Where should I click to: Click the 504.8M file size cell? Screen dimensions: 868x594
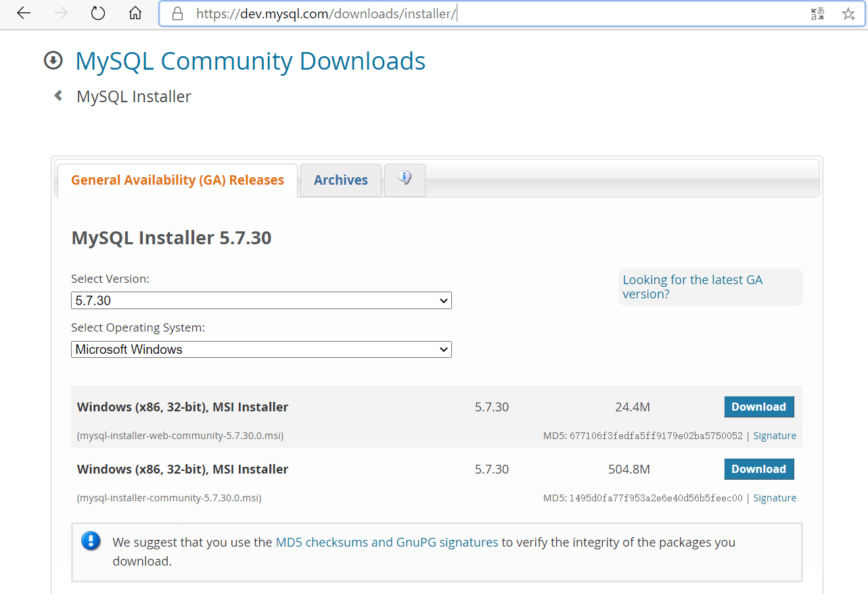629,470
